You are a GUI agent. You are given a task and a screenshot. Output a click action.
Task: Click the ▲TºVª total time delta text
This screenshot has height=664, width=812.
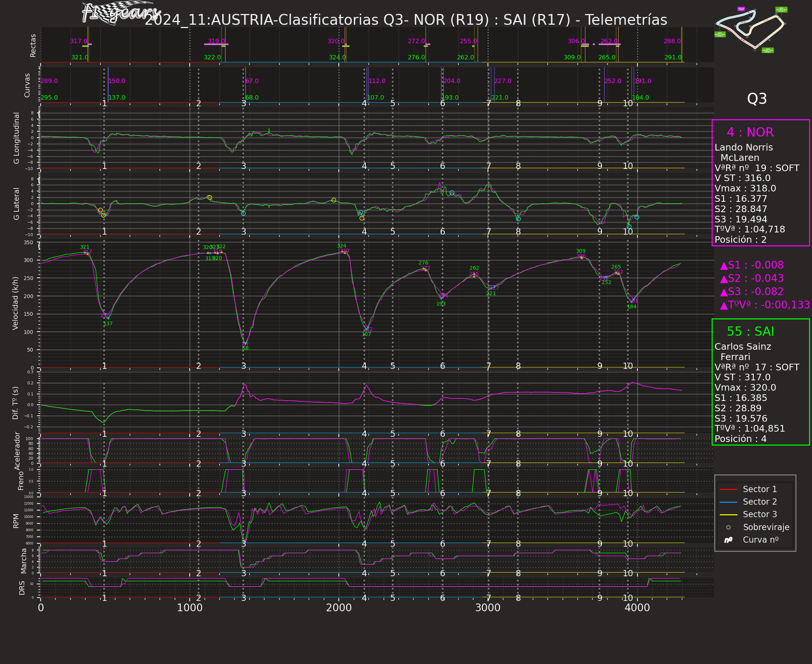[764, 305]
